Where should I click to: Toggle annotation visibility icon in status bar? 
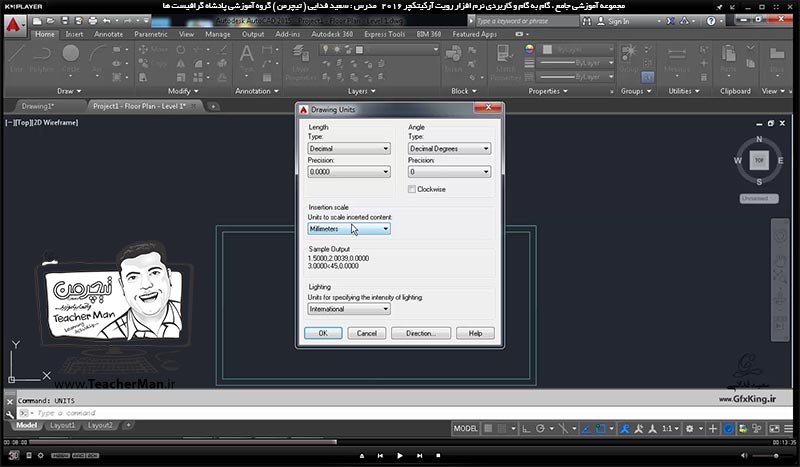point(624,429)
